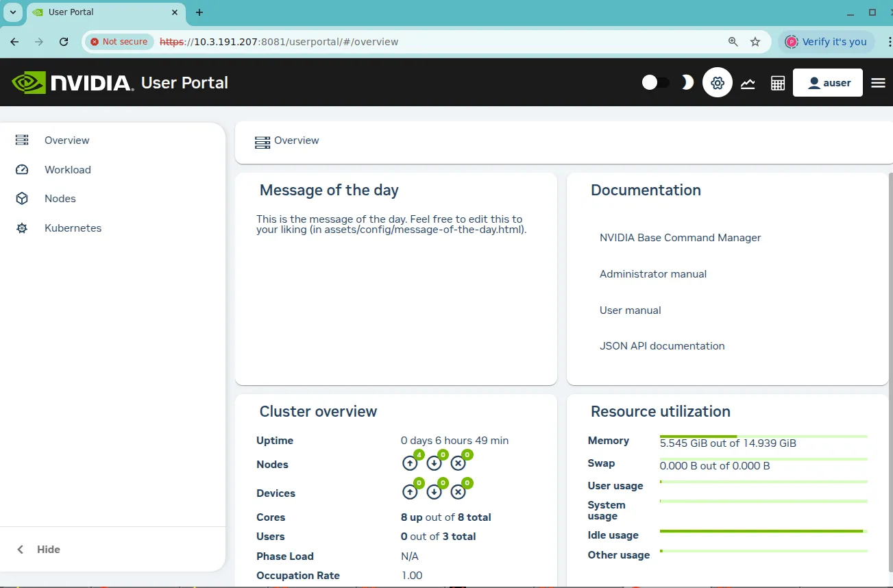
Task: Go back with the browser back arrow
Action: click(14, 42)
